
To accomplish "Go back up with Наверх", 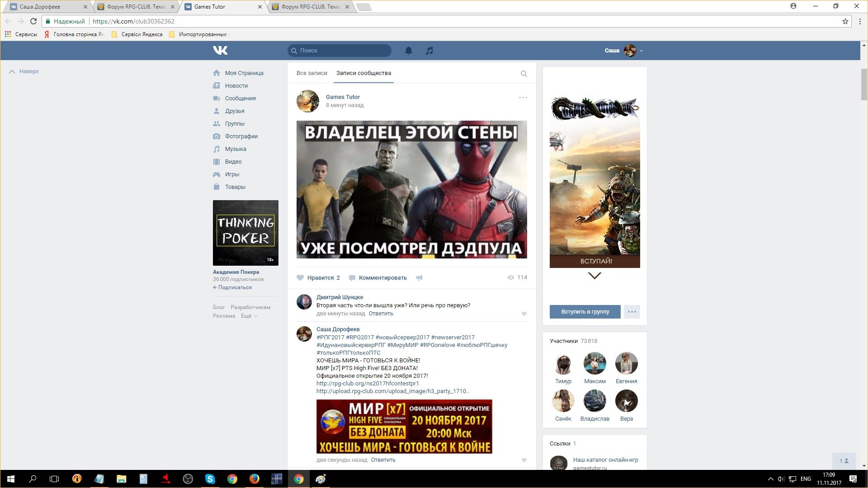I will [24, 71].
